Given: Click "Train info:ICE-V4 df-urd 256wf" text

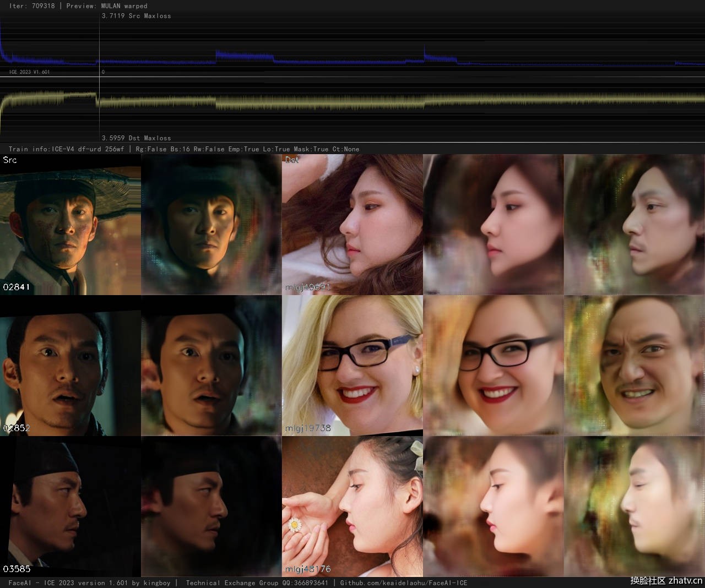Looking at the screenshot, I should coord(67,149).
